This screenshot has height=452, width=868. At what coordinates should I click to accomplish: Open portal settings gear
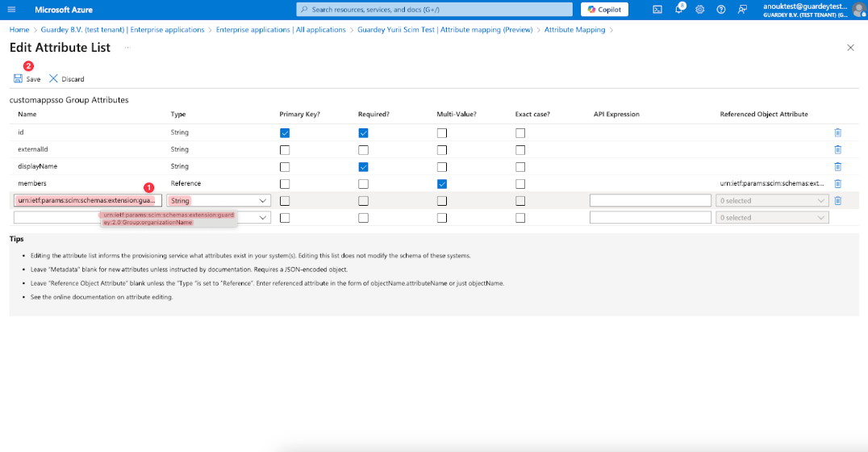click(699, 10)
